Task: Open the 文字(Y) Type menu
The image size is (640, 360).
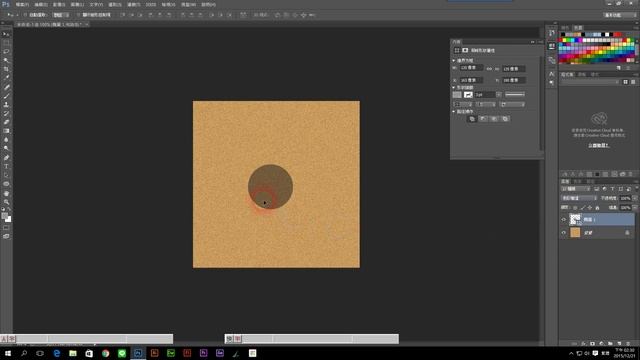Action: [x=96, y=4]
